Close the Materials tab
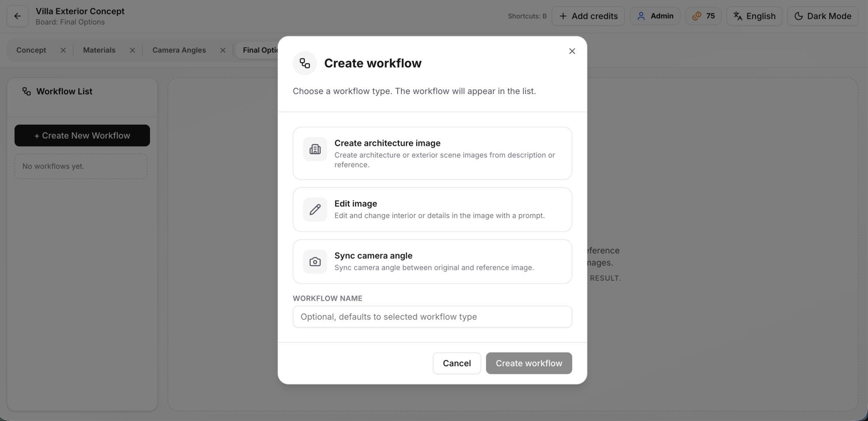The image size is (868, 421). [132, 50]
